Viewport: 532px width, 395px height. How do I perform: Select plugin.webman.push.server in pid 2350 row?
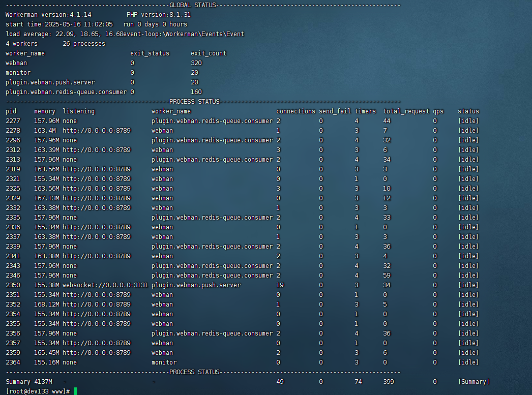(196, 285)
